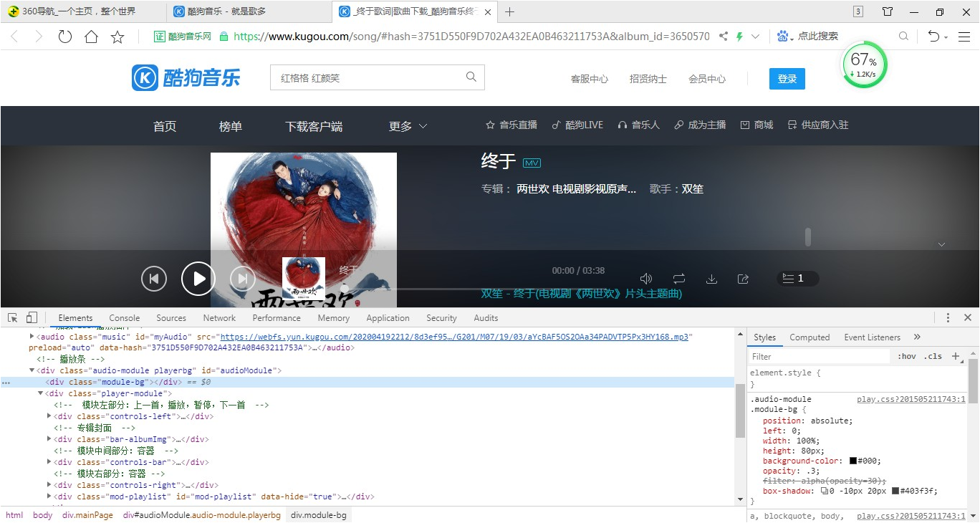Click the undo arrow in browser toolbar

click(x=933, y=37)
